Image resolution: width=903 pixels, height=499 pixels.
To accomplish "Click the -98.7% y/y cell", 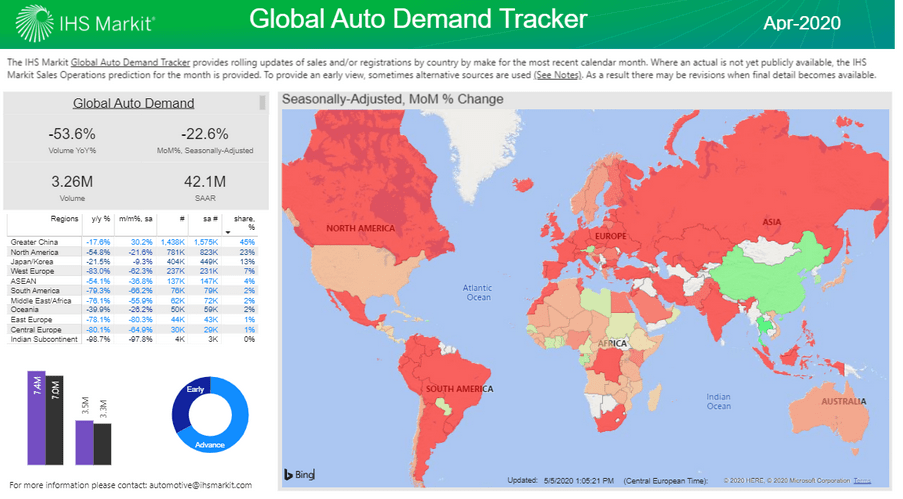I will [98, 339].
